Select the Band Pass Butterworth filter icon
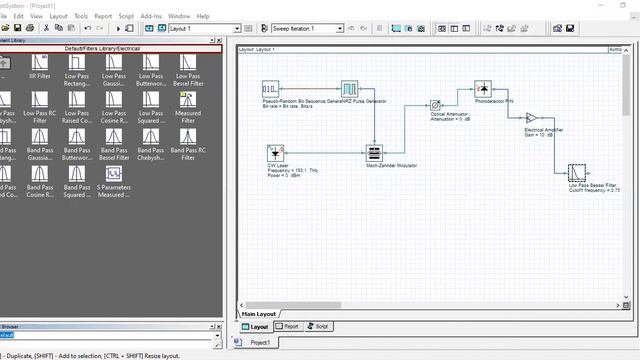The image size is (640, 360). point(77,136)
